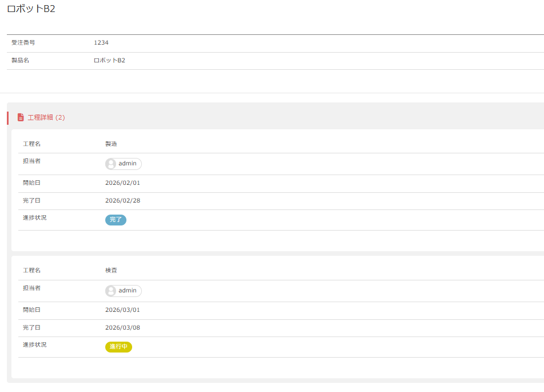Select the start date 2026/02/01

coord(122,183)
